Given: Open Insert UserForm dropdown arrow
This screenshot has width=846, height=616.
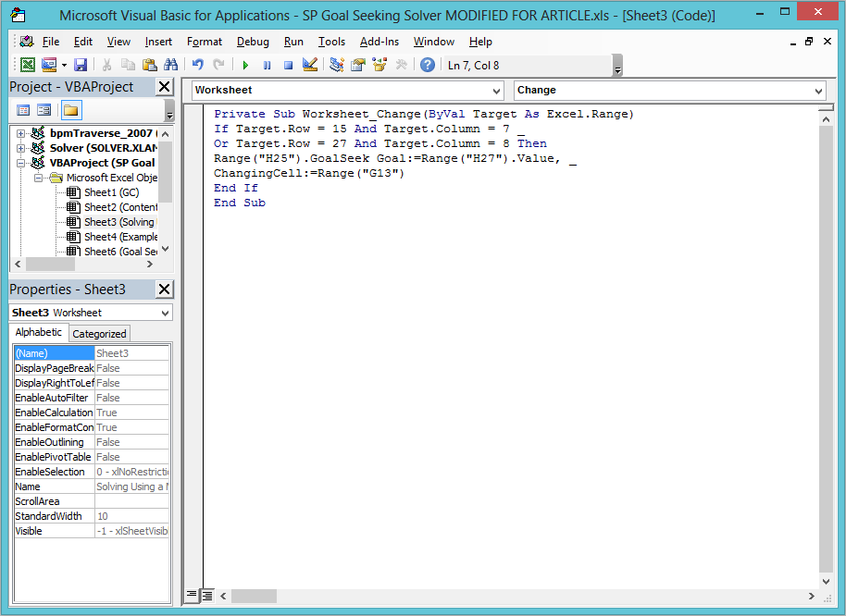Looking at the screenshot, I should point(64,66).
